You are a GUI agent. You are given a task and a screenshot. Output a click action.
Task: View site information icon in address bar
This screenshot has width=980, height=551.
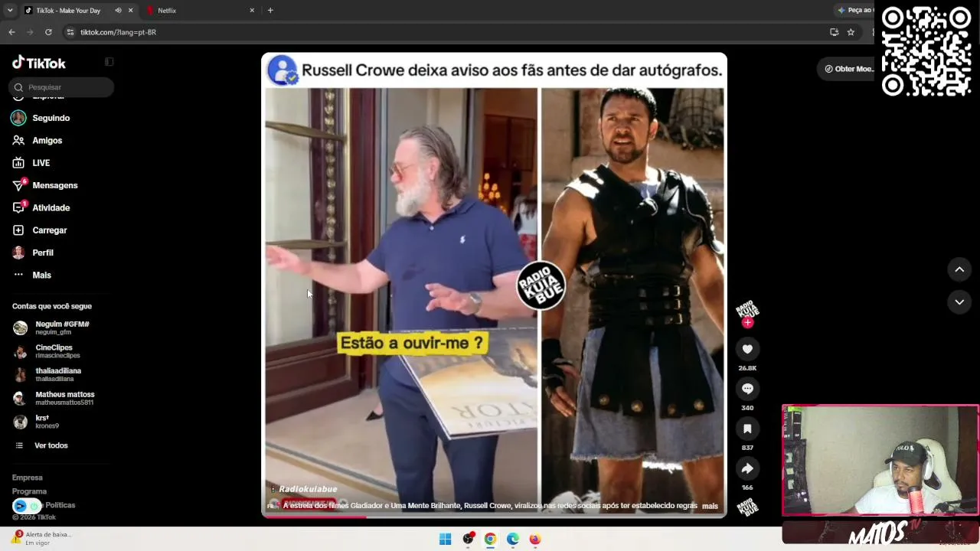(x=70, y=32)
